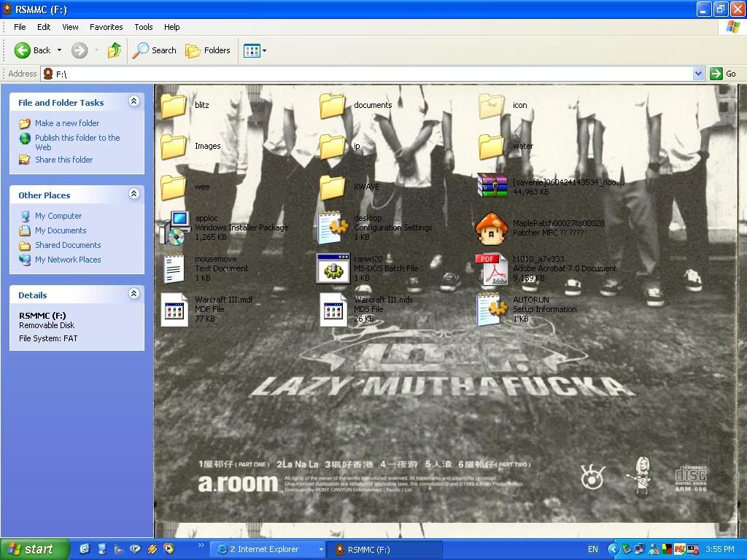Viewport: 747px width, 560px height.
Task: Go to Shared Documents
Action: coord(68,245)
